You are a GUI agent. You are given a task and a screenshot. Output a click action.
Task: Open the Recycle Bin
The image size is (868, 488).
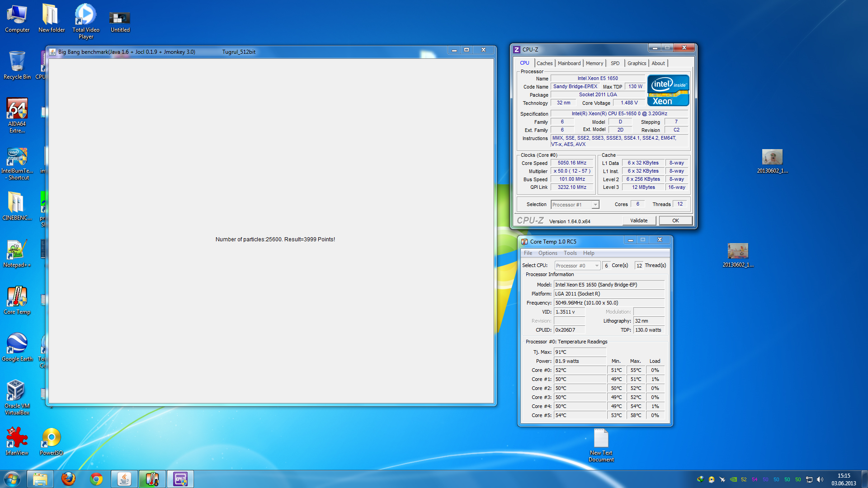tap(17, 66)
